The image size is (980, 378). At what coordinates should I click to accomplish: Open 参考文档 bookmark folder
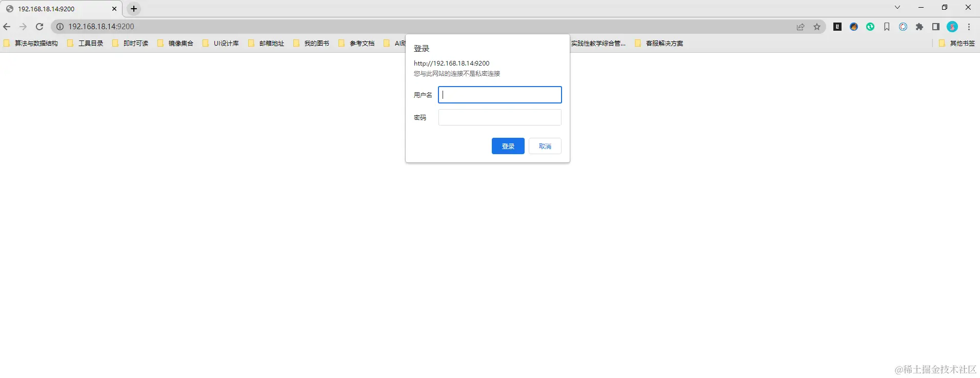(356, 44)
